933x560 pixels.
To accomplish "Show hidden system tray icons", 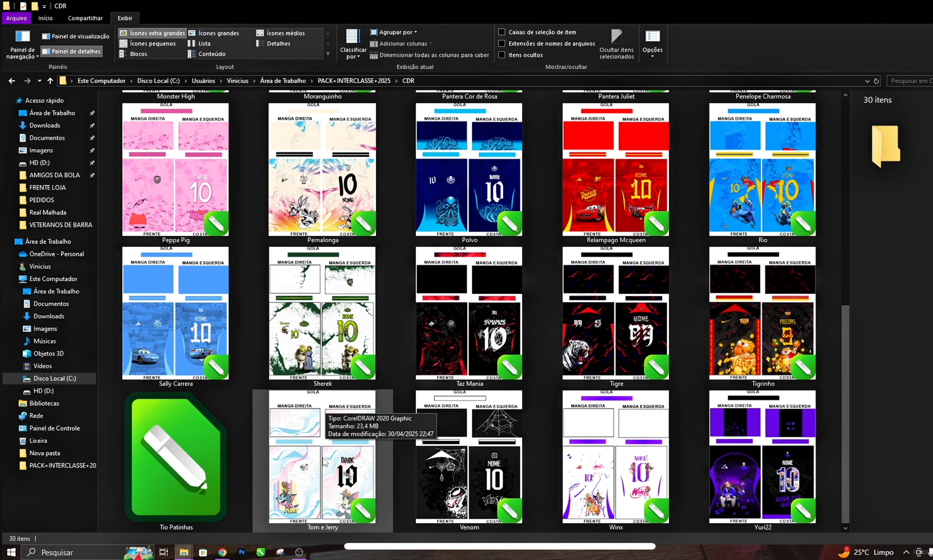I will point(906,552).
